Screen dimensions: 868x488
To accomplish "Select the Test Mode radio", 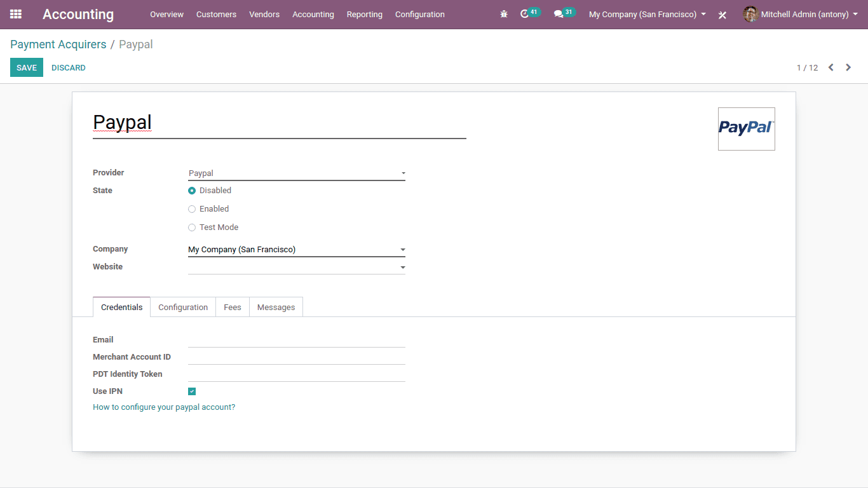I will pyautogui.click(x=192, y=227).
